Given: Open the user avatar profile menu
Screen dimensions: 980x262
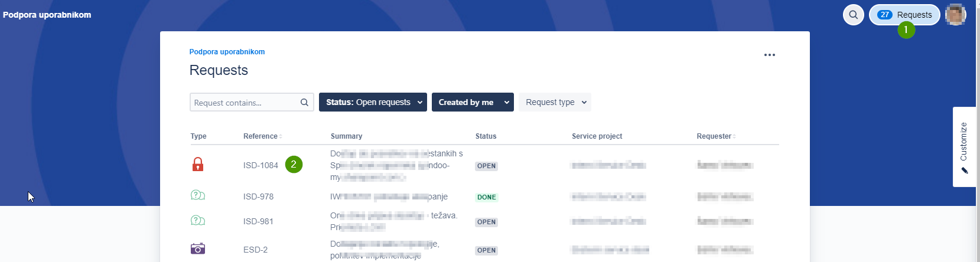Looking at the screenshot, I should tap(955, 15).
